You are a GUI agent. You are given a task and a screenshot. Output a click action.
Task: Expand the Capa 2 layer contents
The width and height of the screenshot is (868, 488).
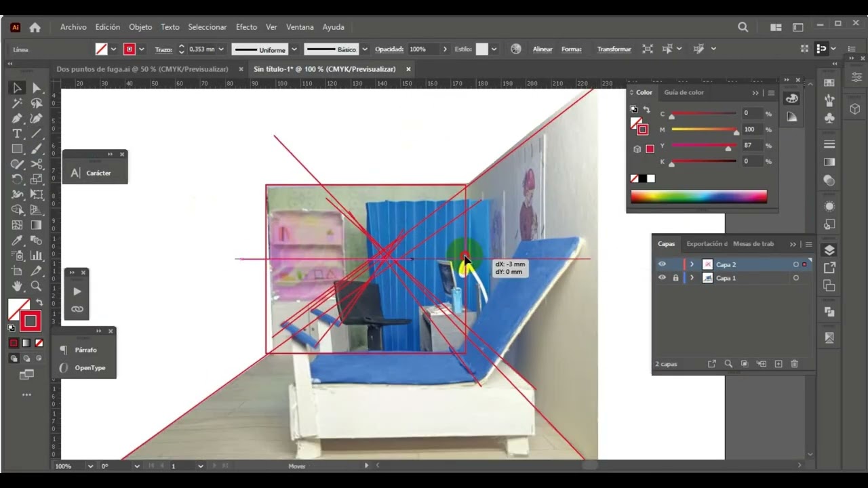(692, 264)
